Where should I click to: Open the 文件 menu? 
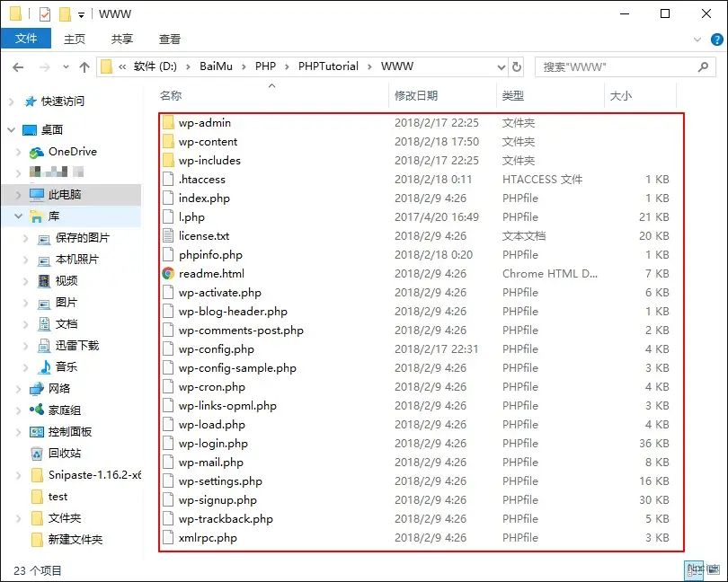point(26,39)
